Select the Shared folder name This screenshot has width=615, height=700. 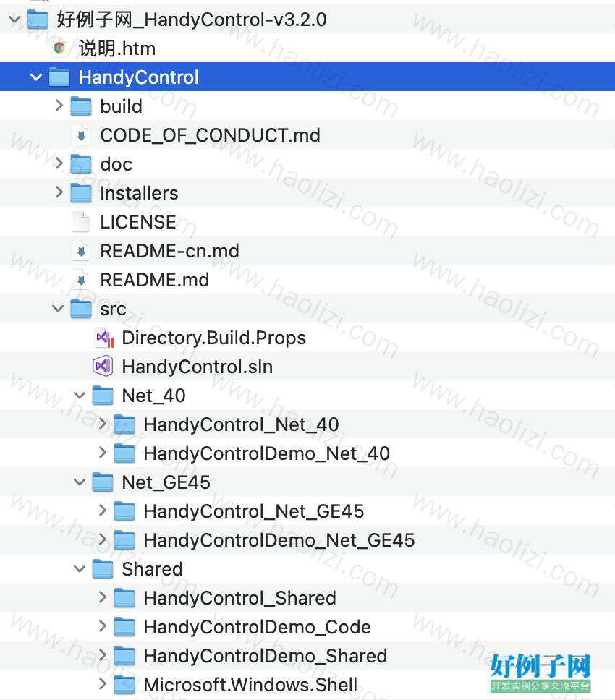tap(152, 569)
